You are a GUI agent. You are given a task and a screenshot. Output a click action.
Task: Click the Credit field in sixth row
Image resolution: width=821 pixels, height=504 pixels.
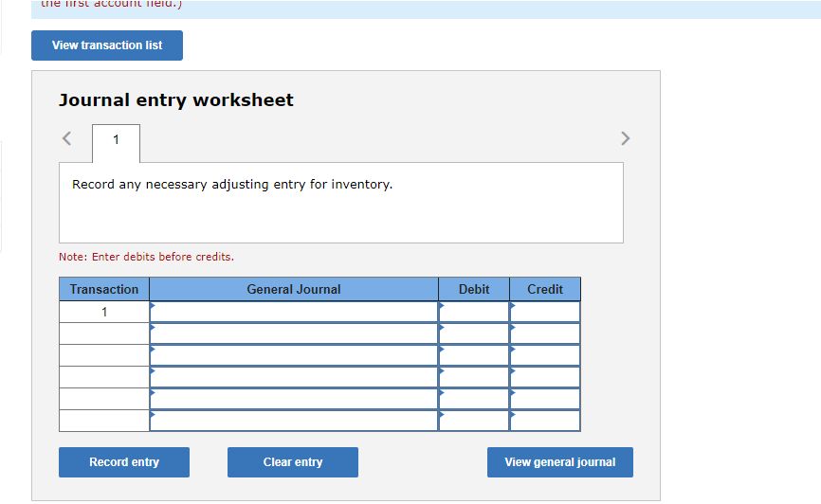click(545, 421)
